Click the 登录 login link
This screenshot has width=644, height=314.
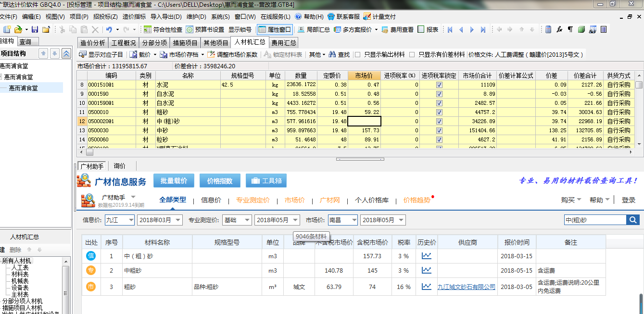point(628,200)
